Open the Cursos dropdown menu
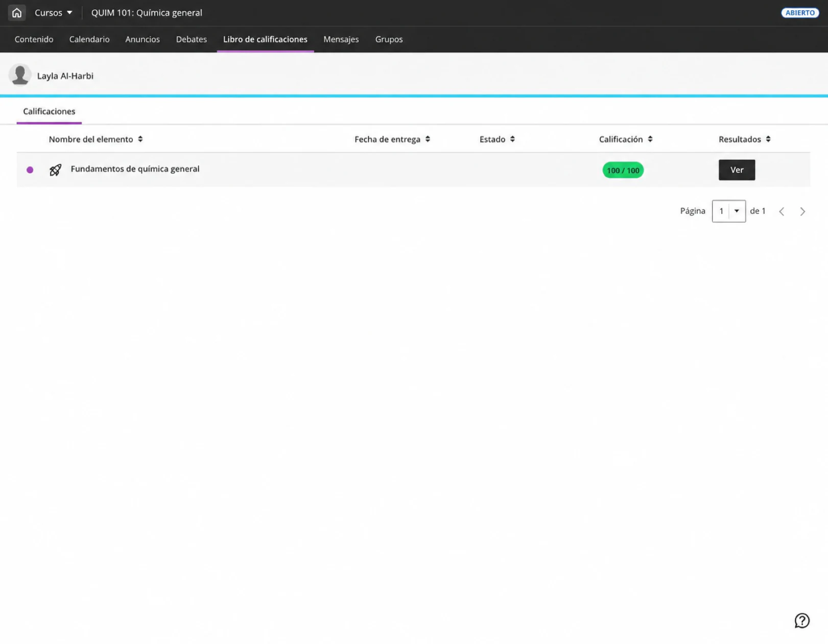Screen dimensions: 828x644 tap(54, 13)
